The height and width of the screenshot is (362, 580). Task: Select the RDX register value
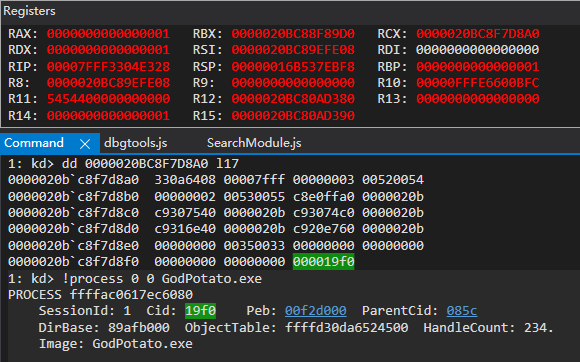point(108,50)
